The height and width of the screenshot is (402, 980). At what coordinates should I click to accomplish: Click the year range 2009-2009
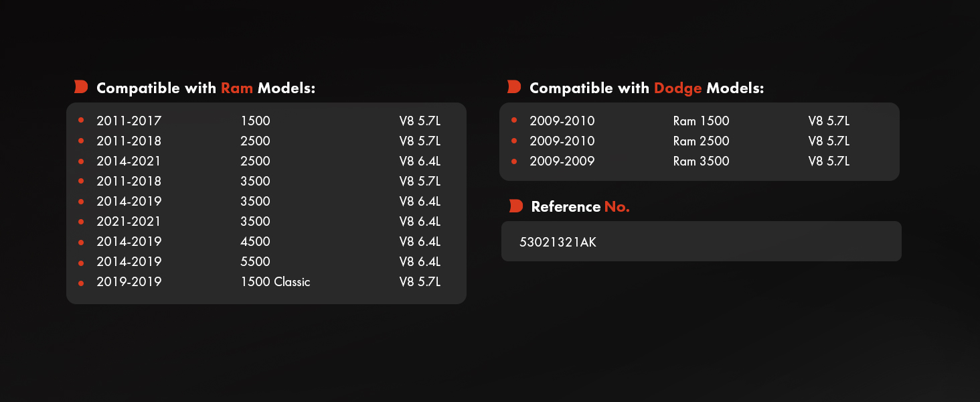[562, 161]
